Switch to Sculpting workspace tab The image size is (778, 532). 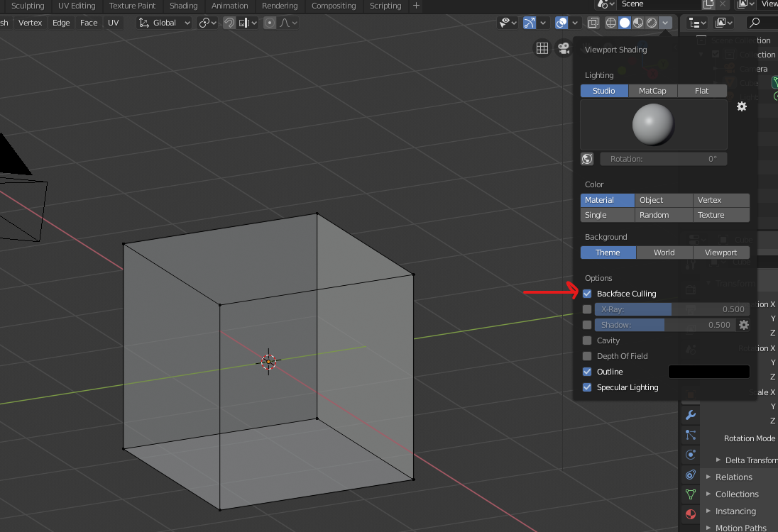(28, 6)
